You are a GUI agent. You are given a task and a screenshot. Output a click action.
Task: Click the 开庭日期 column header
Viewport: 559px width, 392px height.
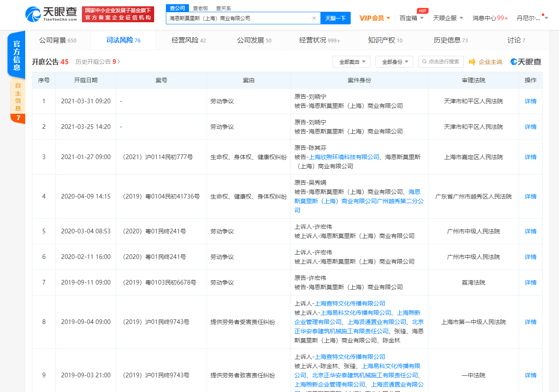86,80
